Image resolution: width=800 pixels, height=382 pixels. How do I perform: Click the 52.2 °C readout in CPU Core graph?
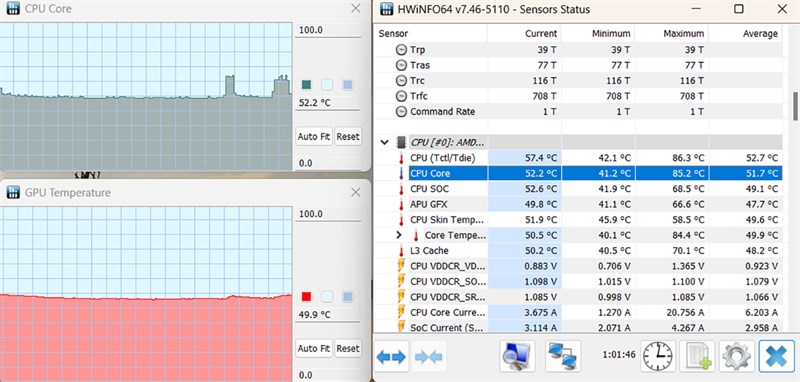(x=315, y=103)
